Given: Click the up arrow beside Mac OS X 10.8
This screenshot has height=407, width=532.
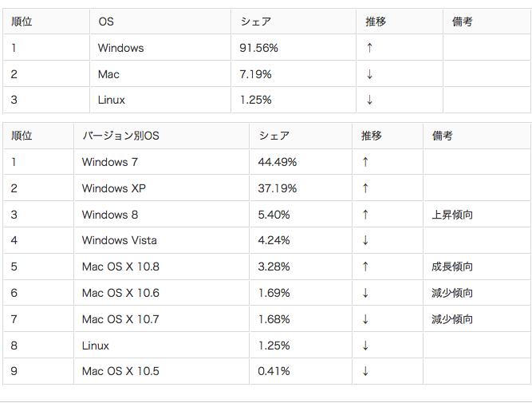Looking at the screenshot, I should [365, 267].
